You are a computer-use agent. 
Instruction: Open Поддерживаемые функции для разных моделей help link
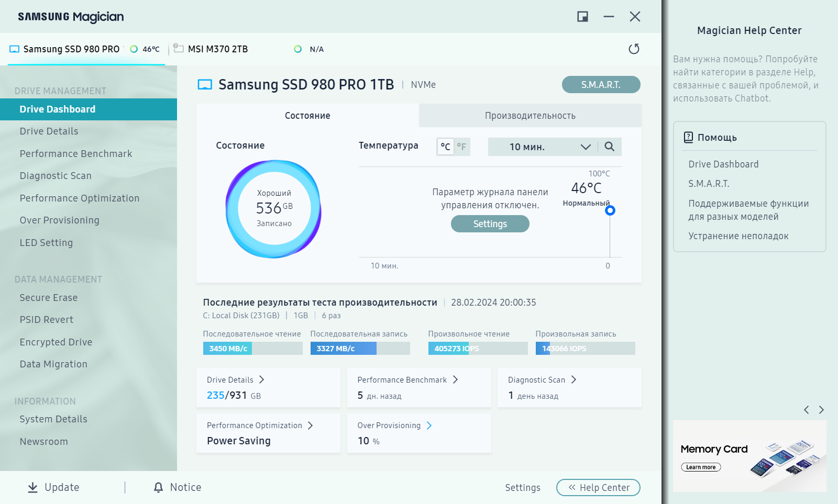coord(748,210)
